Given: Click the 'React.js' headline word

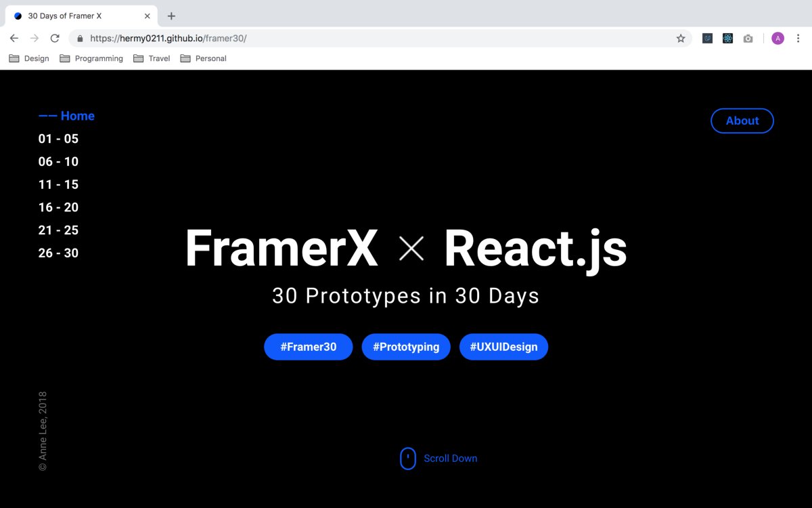Looking at the screenshot, I should (x=535, y=251).
